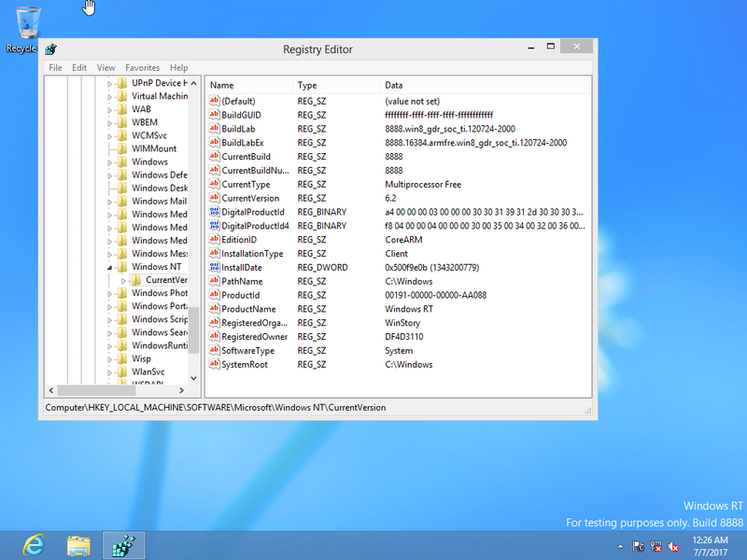Click the Data column header

pos(393,85)
